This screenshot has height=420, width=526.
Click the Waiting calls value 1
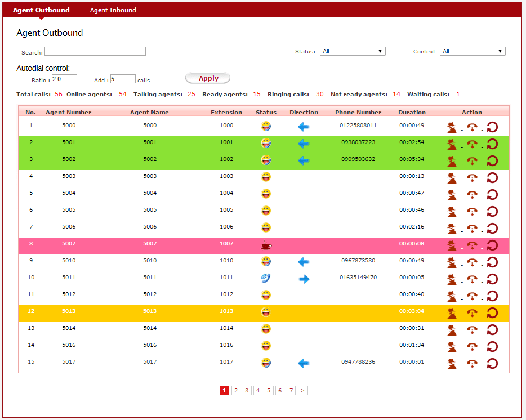tap(458, 94)
